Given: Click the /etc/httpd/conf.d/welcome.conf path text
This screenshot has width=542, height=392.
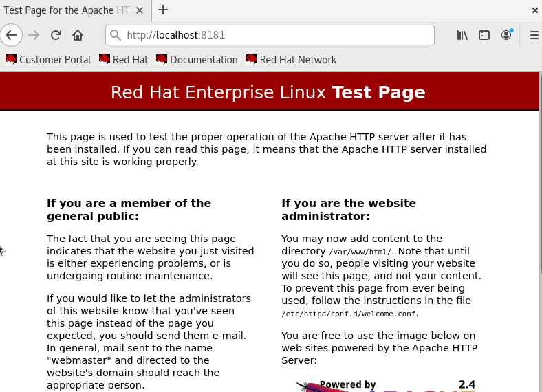Looking at the screenshot, I should [x=349, y=314].
